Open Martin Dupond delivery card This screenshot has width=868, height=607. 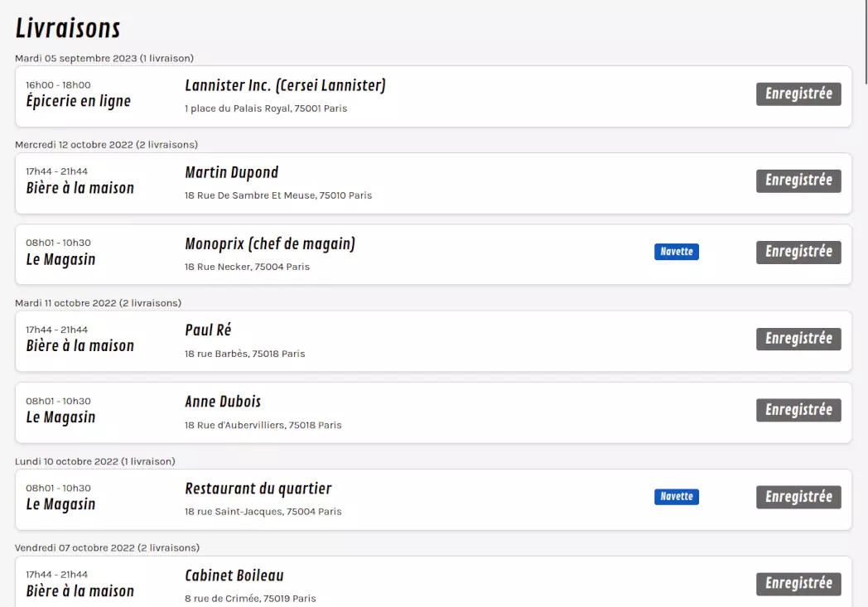click(x=231, y=172)
